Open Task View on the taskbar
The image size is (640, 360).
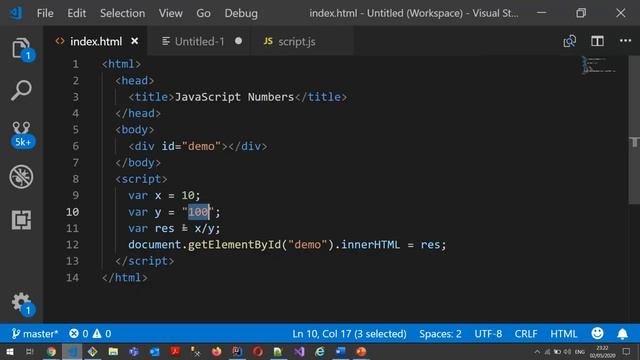[x=29, y=351]
